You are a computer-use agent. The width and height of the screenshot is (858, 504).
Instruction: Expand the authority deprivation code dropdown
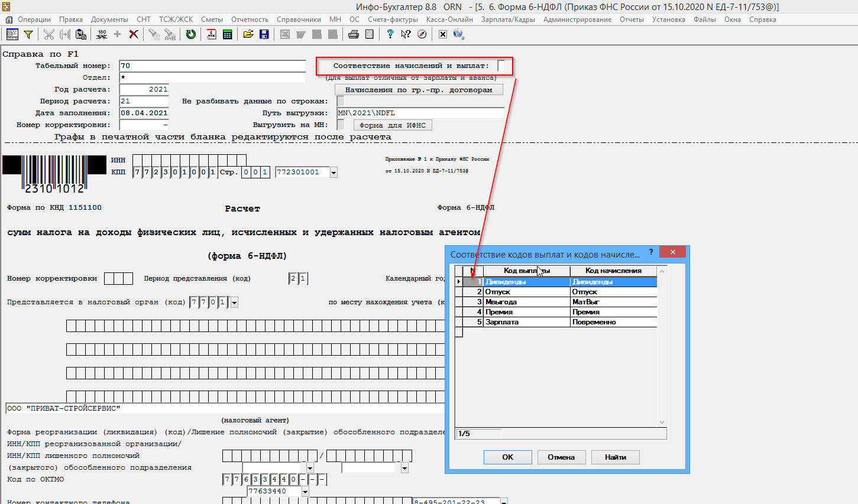pos(404,468)
